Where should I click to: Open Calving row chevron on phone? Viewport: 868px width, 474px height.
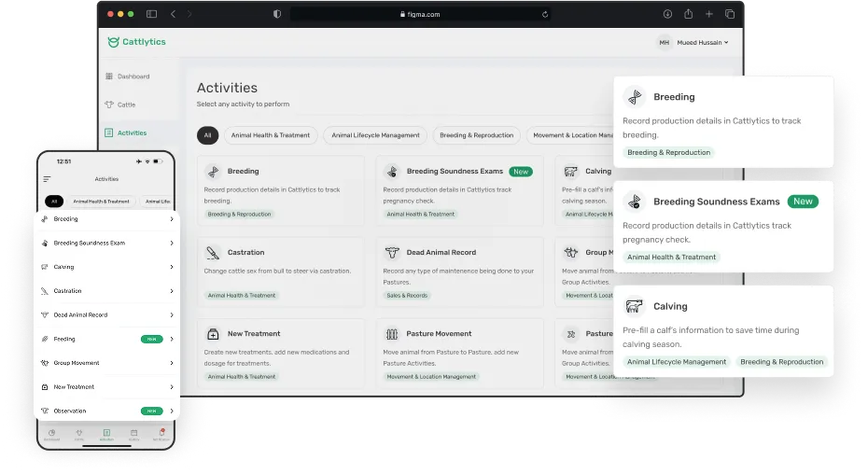point(172,267)
